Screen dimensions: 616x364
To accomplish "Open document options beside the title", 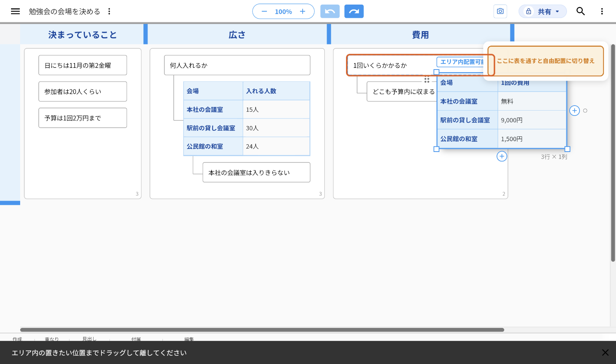I will point(109,11).
